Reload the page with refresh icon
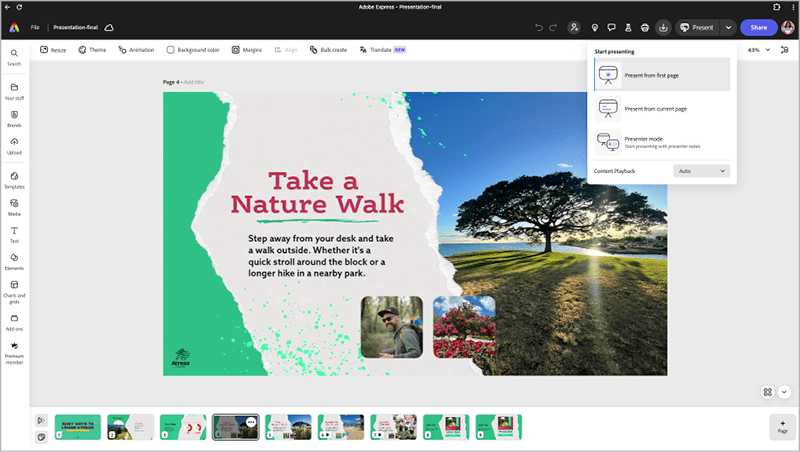The width and height of the screenshot is (800, 452). 19,7
